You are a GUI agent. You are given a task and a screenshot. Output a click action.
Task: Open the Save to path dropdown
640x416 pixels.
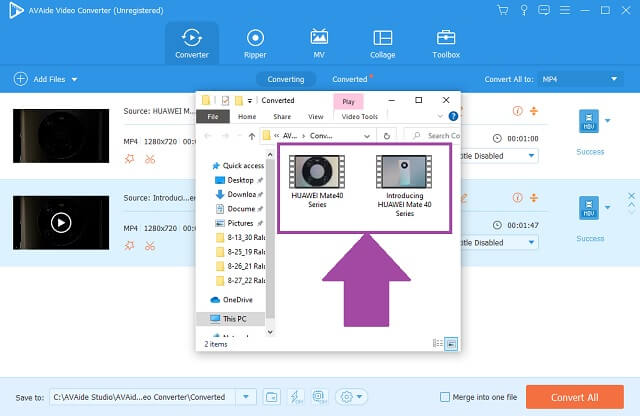246,397
